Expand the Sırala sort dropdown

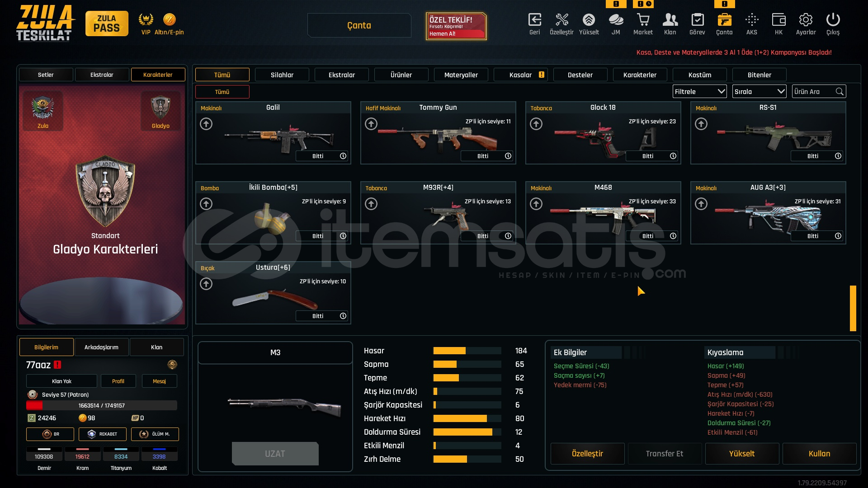point(759,91)
